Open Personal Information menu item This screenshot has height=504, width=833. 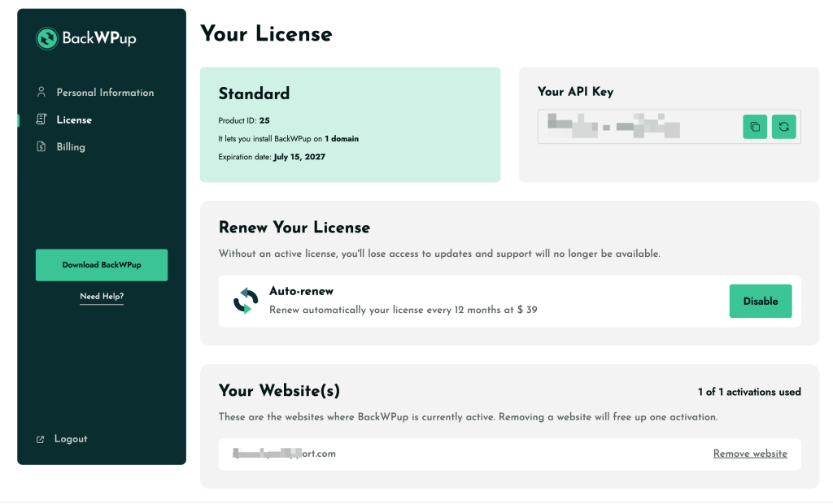(105, 93)
